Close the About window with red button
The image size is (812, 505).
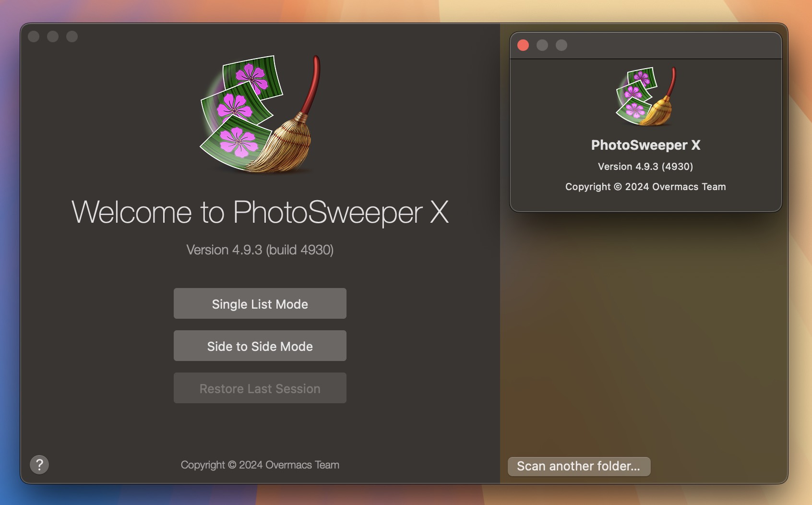click(x=523, y=45)
